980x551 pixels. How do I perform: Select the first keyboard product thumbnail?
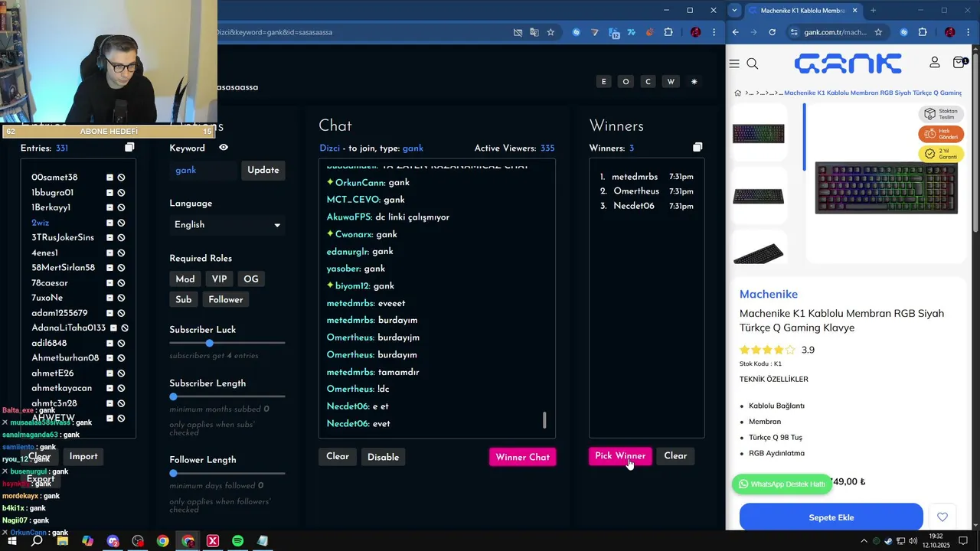(758, 133)
